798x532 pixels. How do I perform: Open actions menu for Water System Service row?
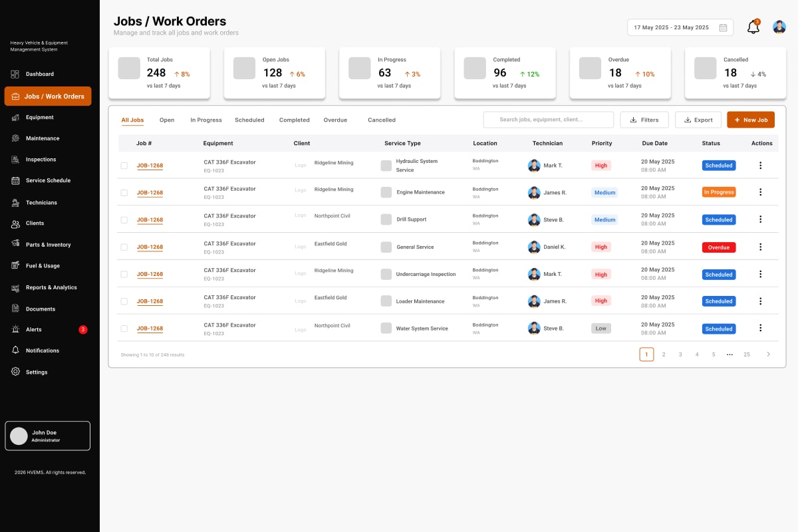tap(761, 328)
